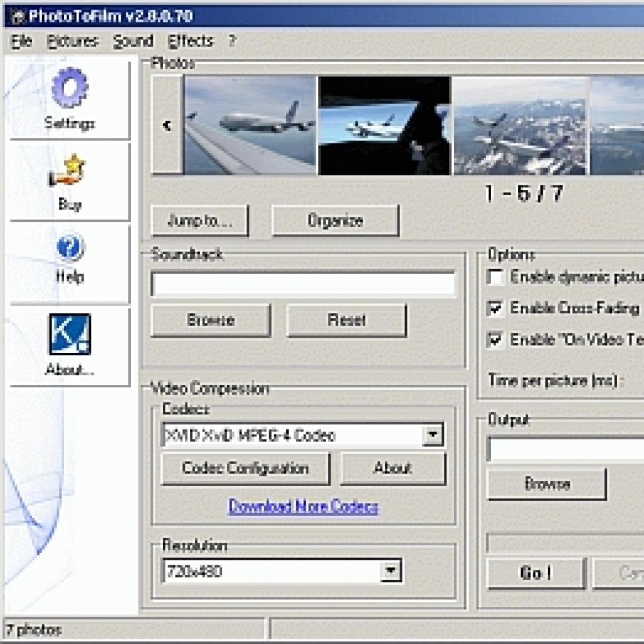644x644 pixels.
Task: Expand the Codecs dropdown arrow
Action: click(x=433, y=435)
